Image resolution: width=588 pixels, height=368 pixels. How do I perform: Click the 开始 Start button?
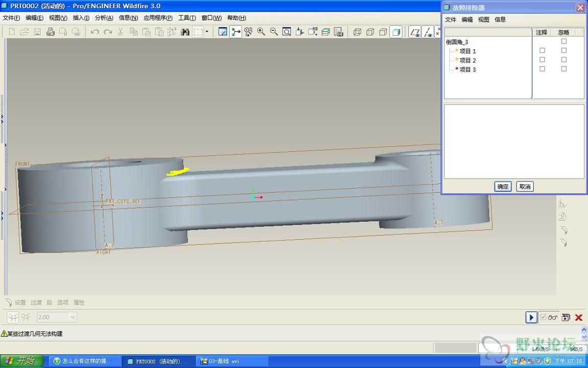(x=22, y=361)
